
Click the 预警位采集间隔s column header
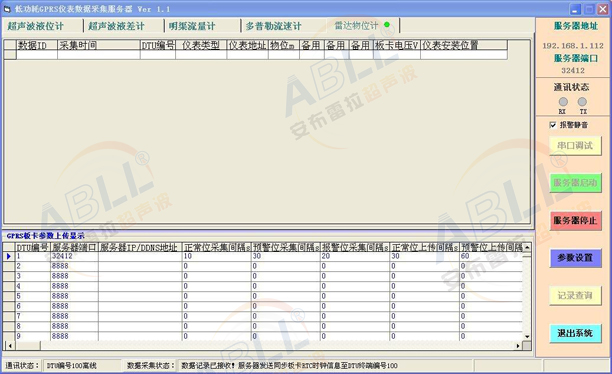286,247
